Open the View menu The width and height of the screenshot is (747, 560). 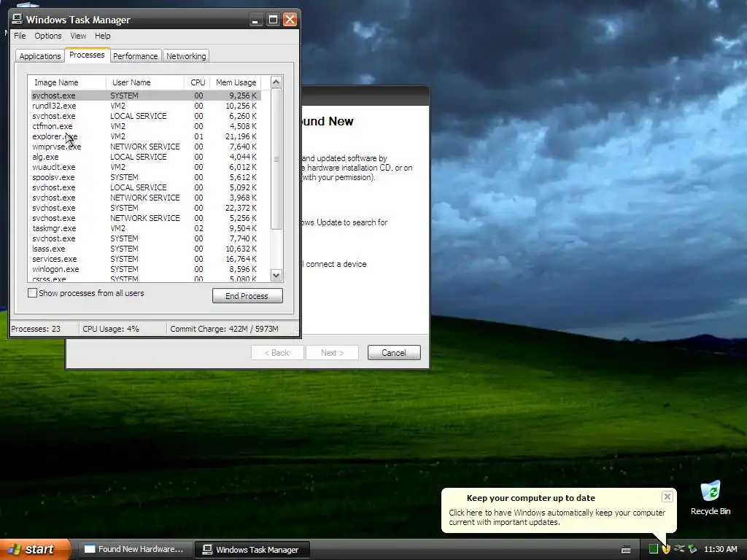(x=78, y=36)
